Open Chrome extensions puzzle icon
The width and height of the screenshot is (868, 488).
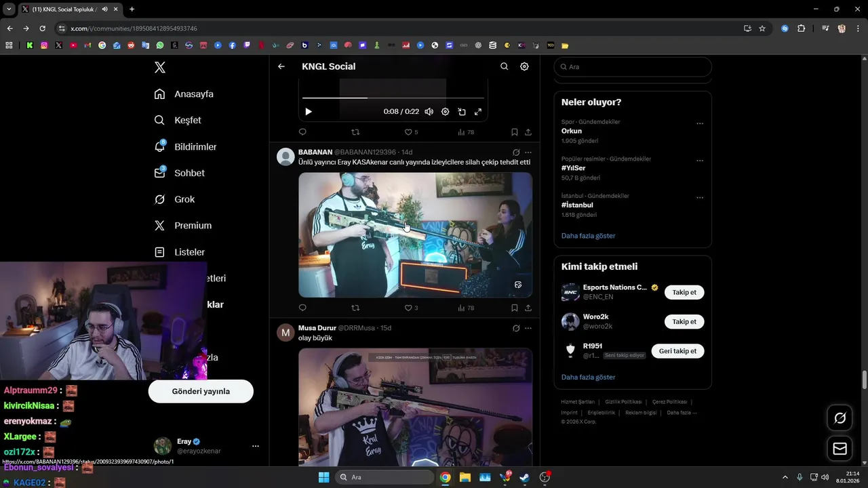(x=801, y=28)
